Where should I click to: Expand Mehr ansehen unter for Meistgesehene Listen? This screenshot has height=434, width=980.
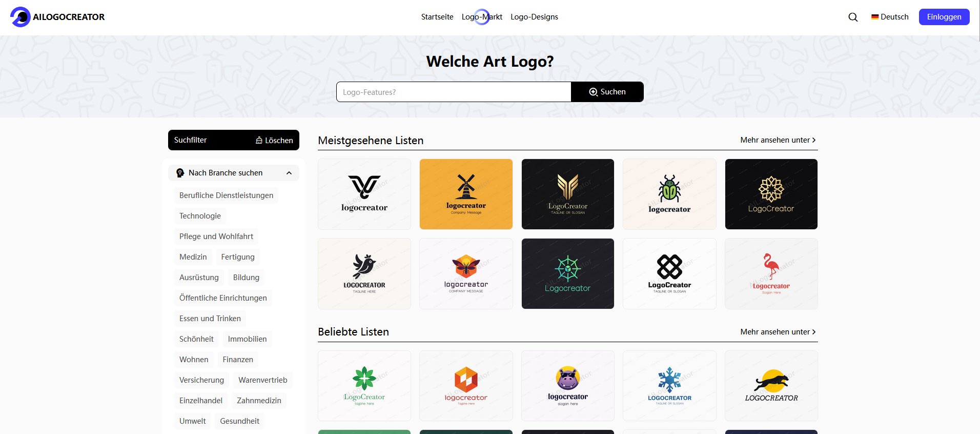pos(778,140)
